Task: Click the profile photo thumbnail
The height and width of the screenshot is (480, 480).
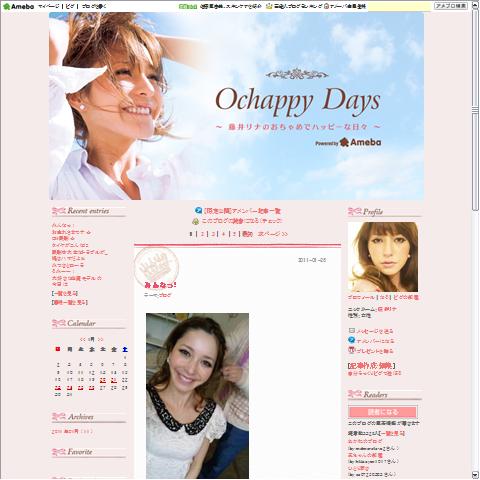Action: coord(383,257)
